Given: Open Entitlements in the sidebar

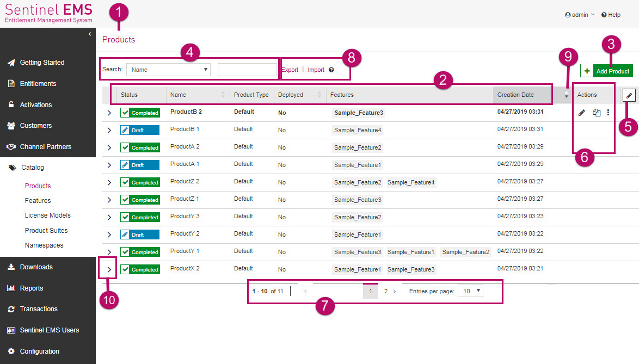Looking at the screenshot, I should pos(38,84).
